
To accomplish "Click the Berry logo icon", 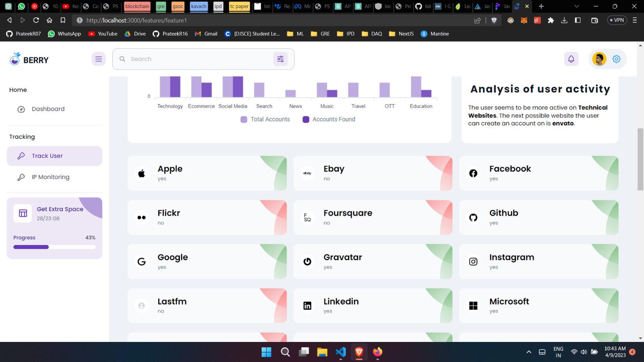I will [x=15, y=59].
